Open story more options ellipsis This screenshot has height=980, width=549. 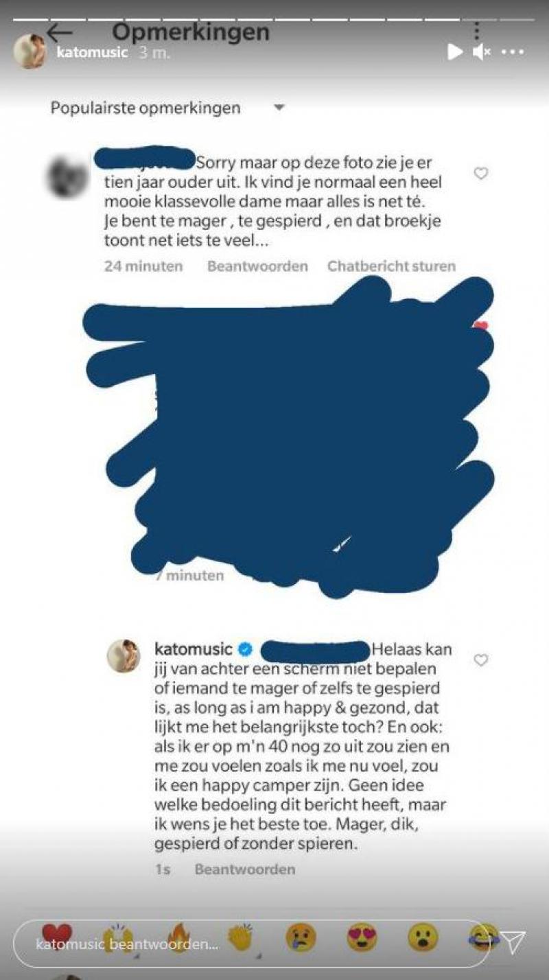(x=515, y=51)
